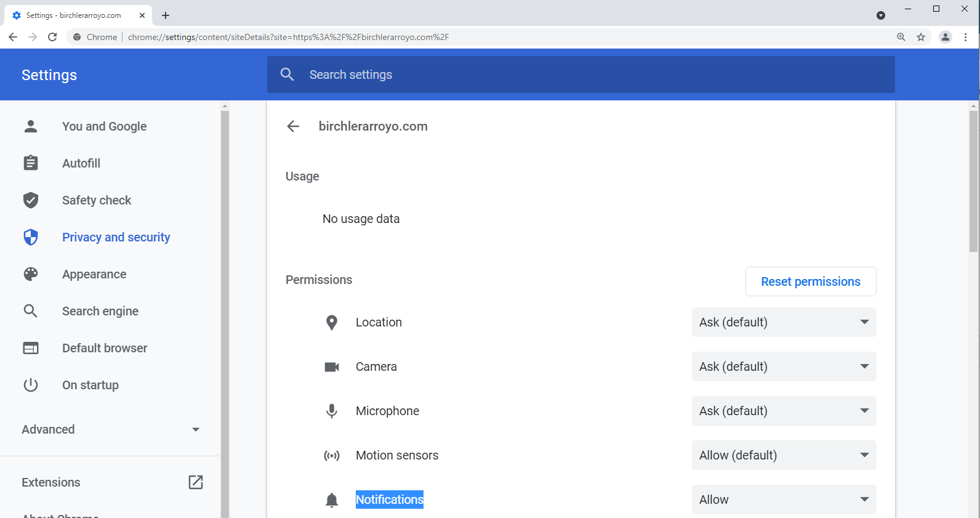This screenshot has height=518, width=980.
Task: Open Chrome's three-dot menu
Action: click(966, 37)
